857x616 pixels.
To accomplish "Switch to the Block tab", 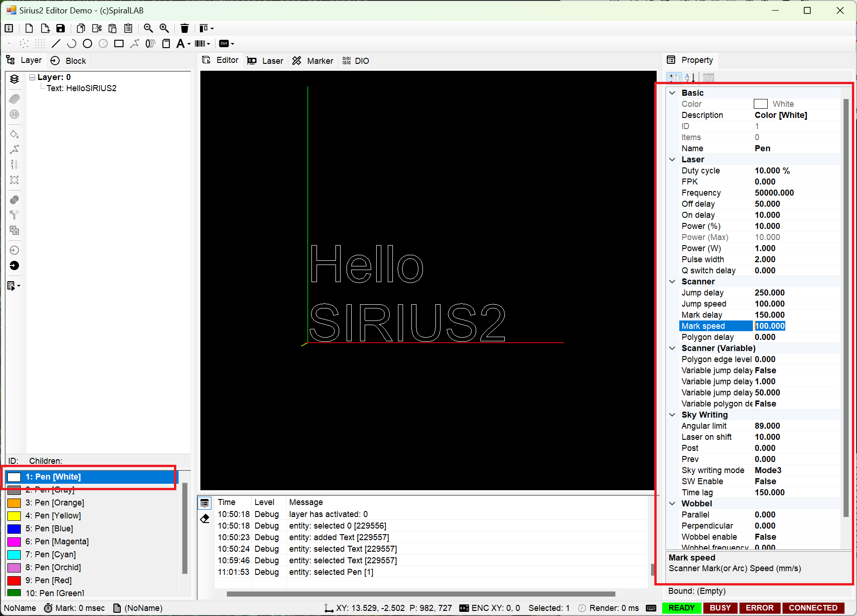I will [x=68, y=61].
